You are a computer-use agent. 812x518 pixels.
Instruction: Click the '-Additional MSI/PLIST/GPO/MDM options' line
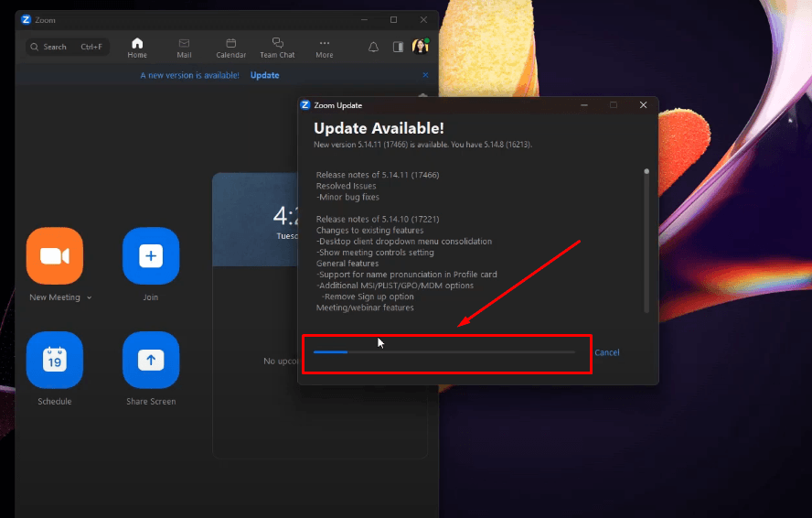click(x=395, y=286)
